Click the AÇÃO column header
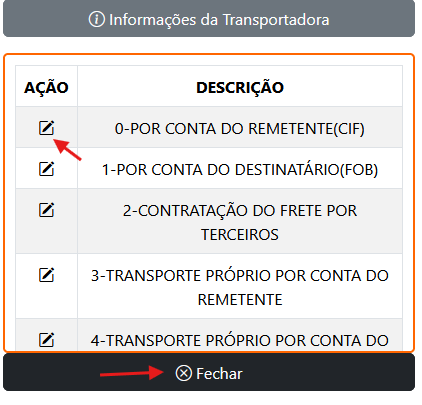The width and height of the screenshot is (422, 405). 46,87
